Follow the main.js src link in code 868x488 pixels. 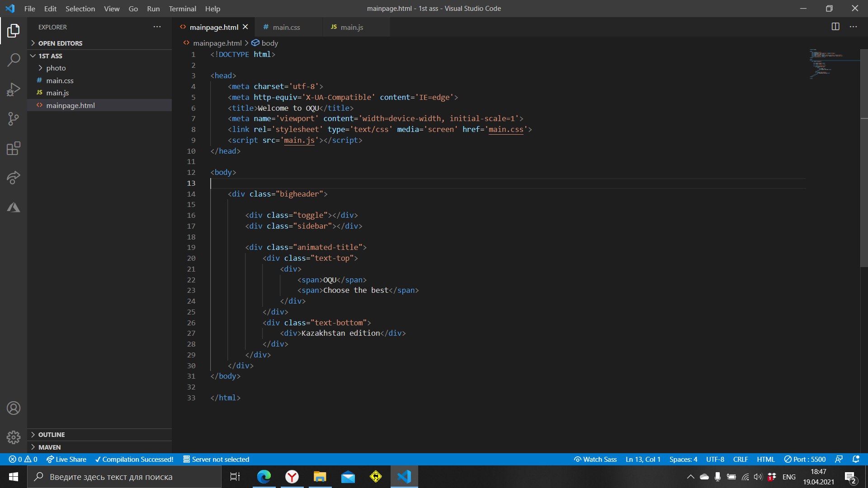299,141
